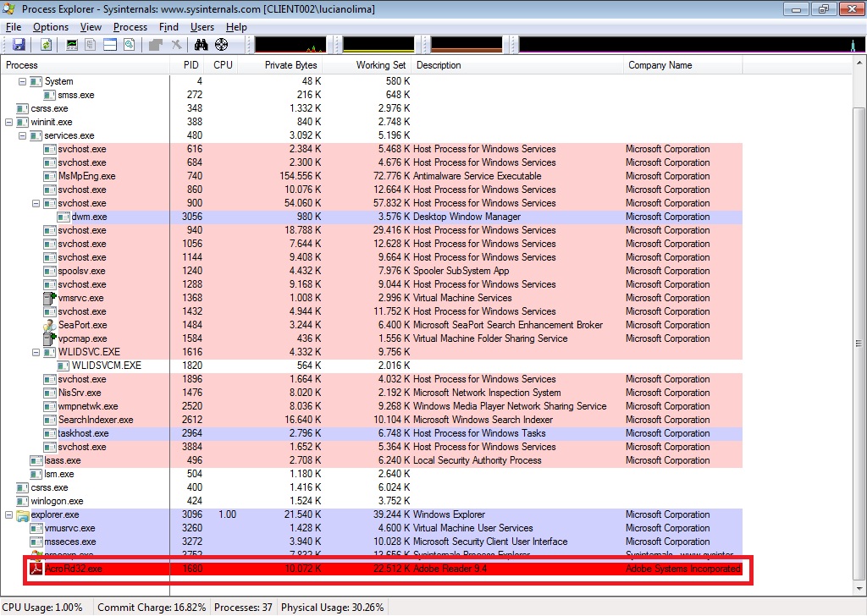Open the Process menu

pos(130,27)
